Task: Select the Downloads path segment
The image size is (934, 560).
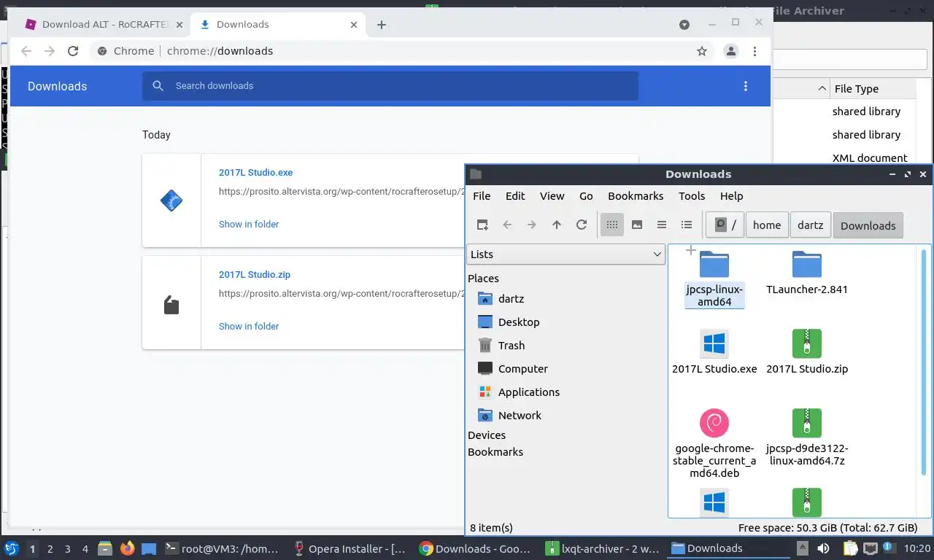Action: coord(868,225)
